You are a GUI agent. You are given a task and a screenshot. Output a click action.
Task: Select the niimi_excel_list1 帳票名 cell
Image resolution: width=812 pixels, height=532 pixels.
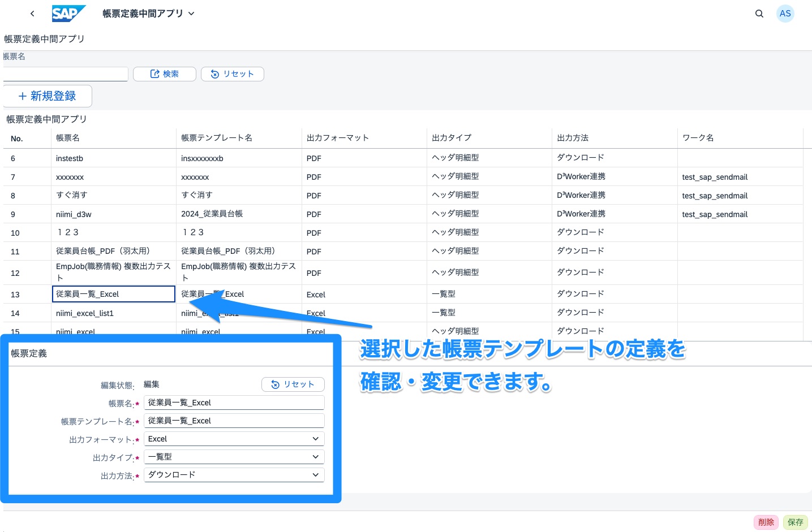coord(114,313)
